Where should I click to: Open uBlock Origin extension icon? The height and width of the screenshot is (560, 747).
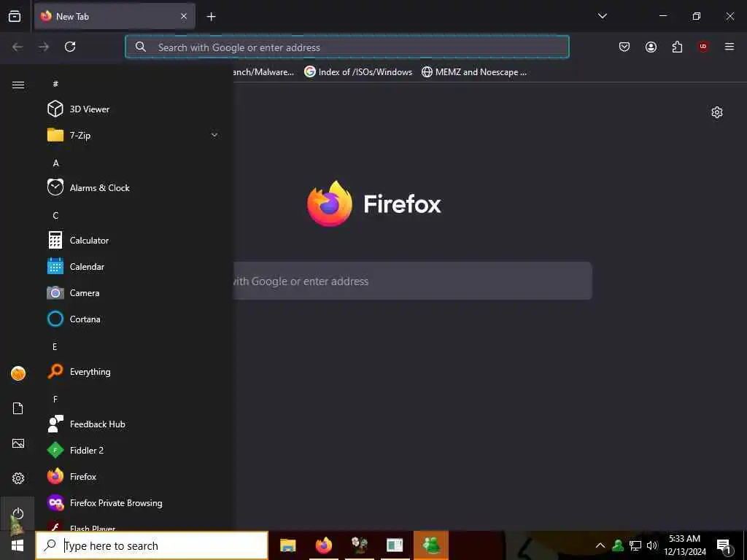[x=703, y=47]
